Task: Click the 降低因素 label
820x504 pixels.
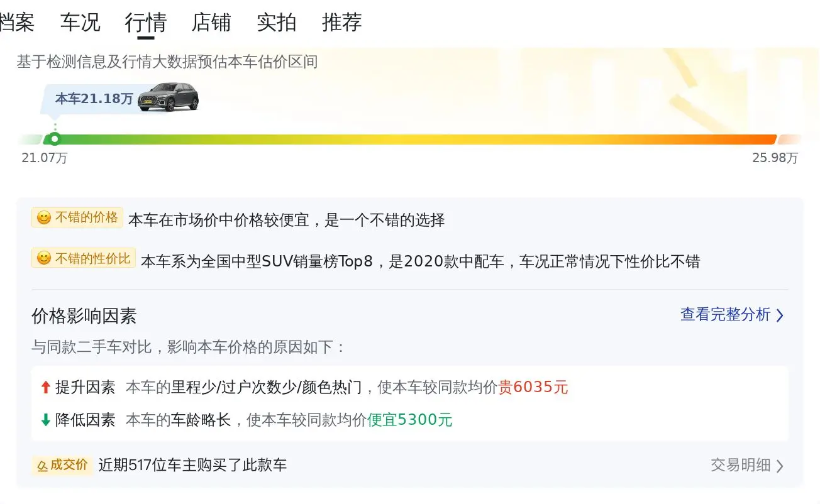Action: [x=86, y=420]
